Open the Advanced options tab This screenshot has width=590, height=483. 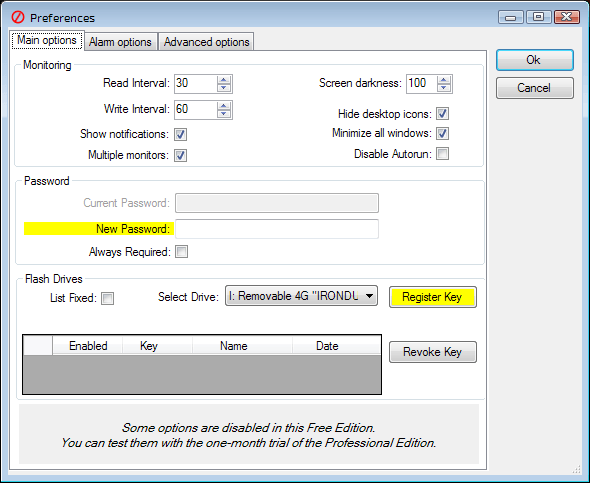(206, 42)
